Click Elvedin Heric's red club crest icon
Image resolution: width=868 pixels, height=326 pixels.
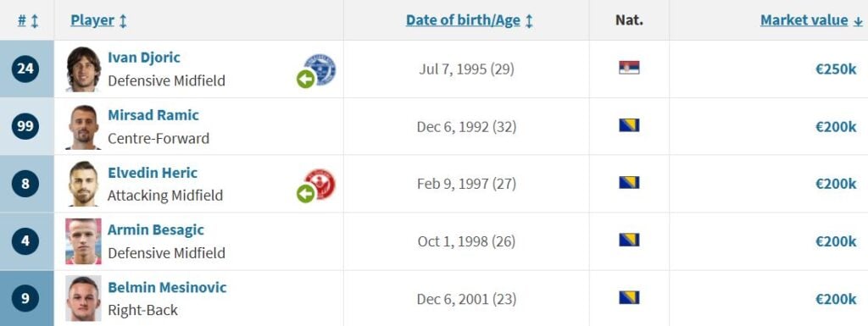click(x=321, y=184)
